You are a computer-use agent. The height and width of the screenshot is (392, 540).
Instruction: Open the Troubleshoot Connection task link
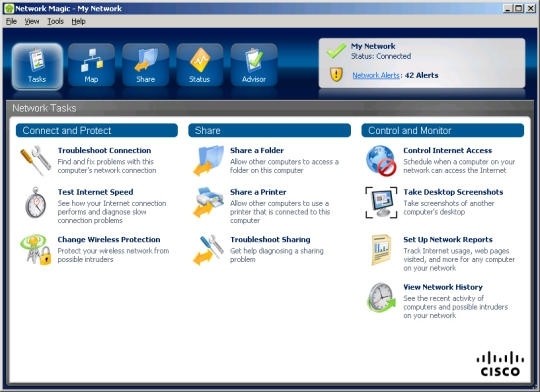coord(104,151)
